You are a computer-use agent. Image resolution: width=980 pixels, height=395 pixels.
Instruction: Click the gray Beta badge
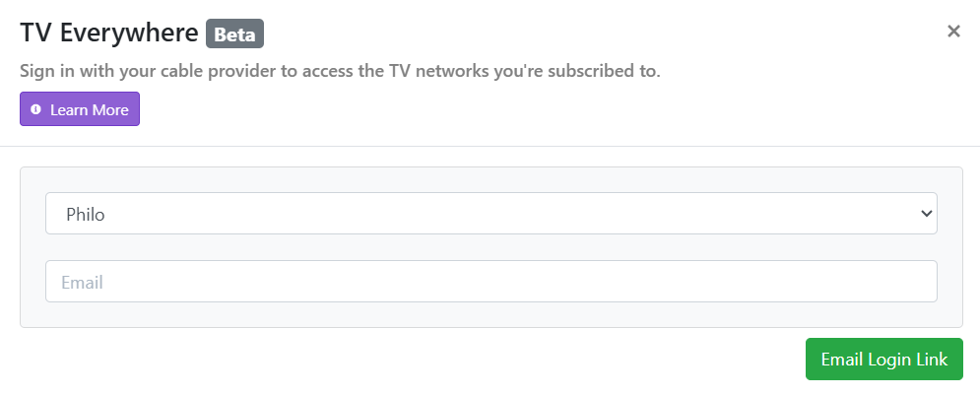point(234,33)
